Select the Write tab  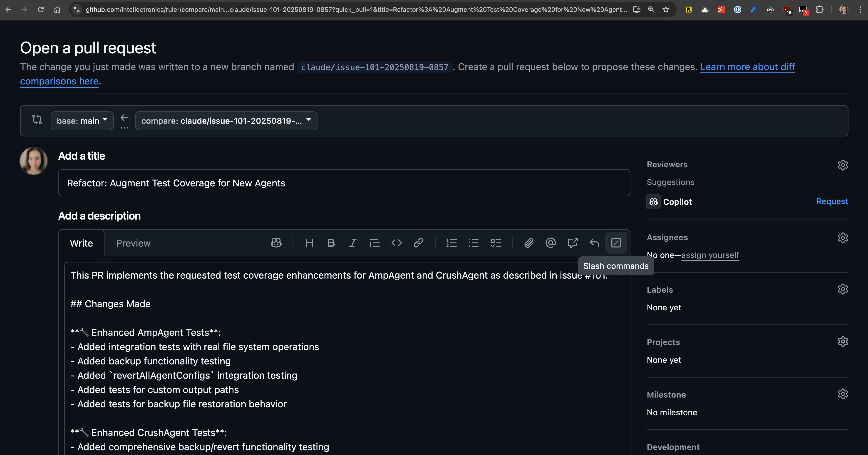coord(81,243)
